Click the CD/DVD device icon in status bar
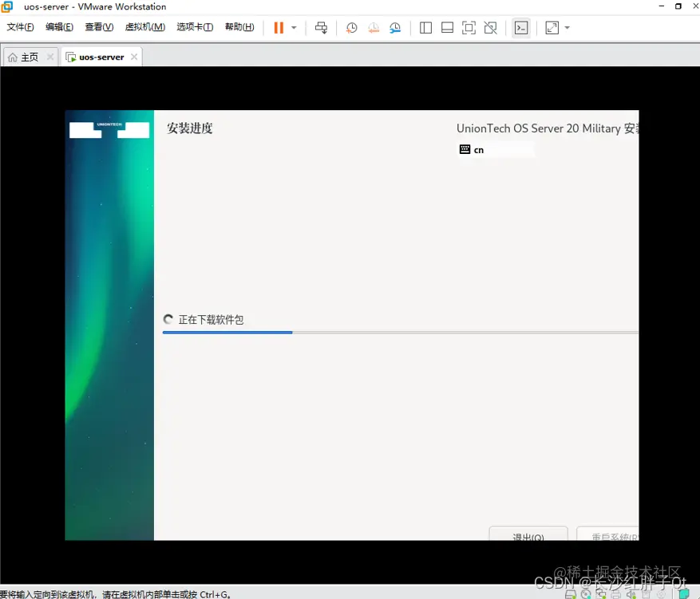This screenshot has height=599, width=700. (x=585, y=593)
